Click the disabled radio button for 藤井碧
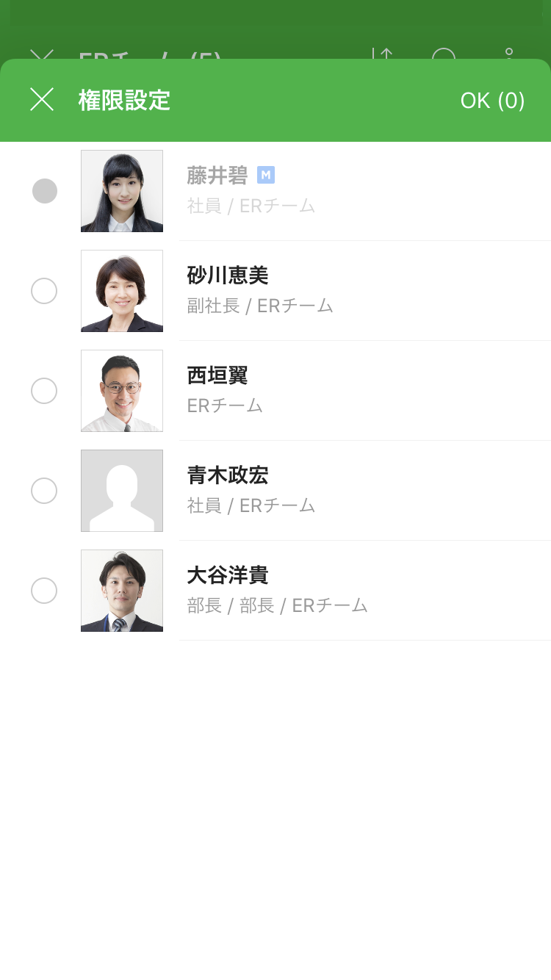551x980 pixels. point(44,191)
